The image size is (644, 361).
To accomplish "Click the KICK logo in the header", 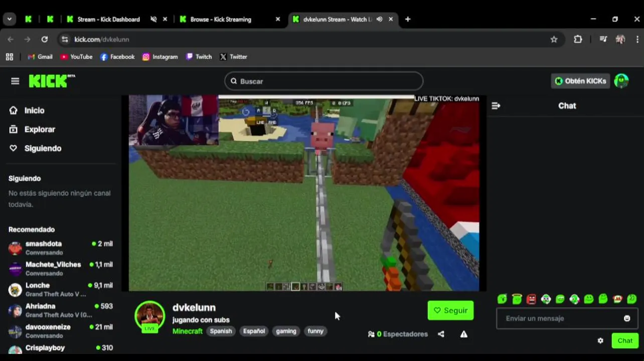I will tap(52, 81).
